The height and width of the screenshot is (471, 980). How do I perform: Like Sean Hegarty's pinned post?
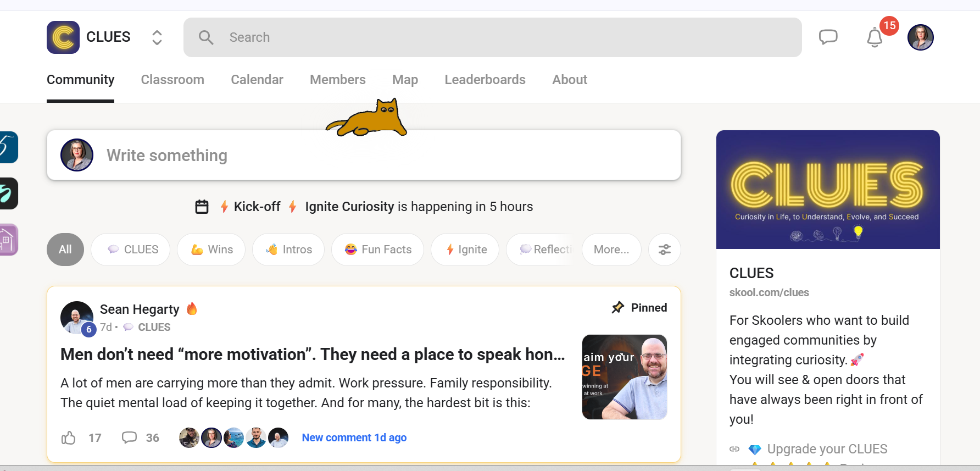click(69, 437)
